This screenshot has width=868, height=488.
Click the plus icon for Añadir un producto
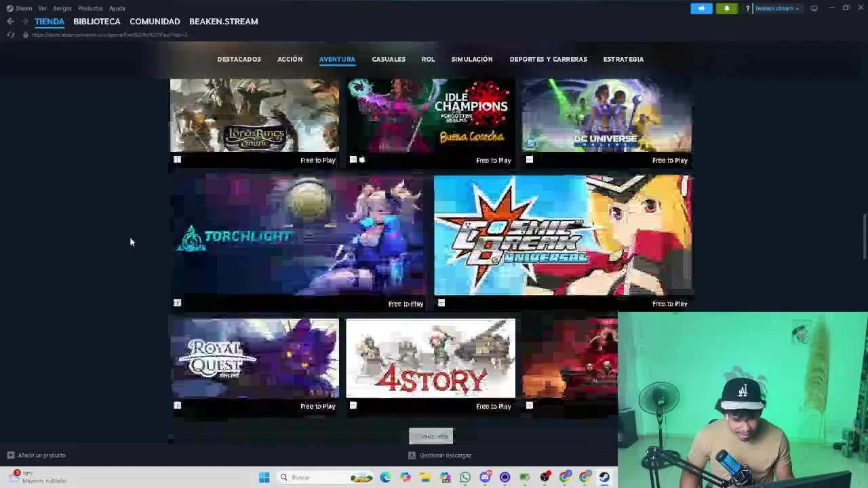(x=10, y=455)
